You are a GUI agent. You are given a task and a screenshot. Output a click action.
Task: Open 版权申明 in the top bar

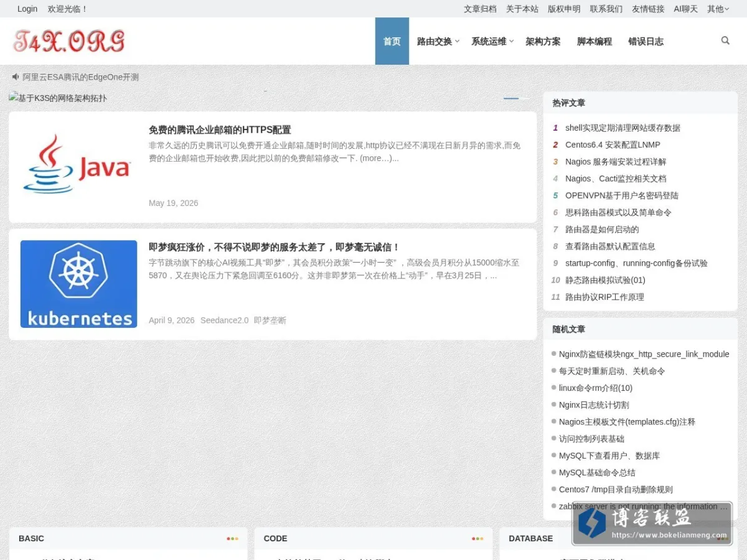[564, 9]
